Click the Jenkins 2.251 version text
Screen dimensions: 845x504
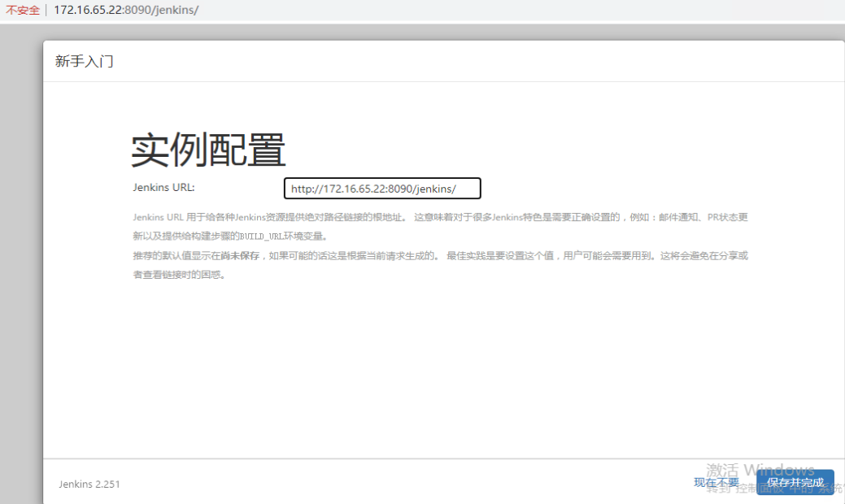coord(89,484)
